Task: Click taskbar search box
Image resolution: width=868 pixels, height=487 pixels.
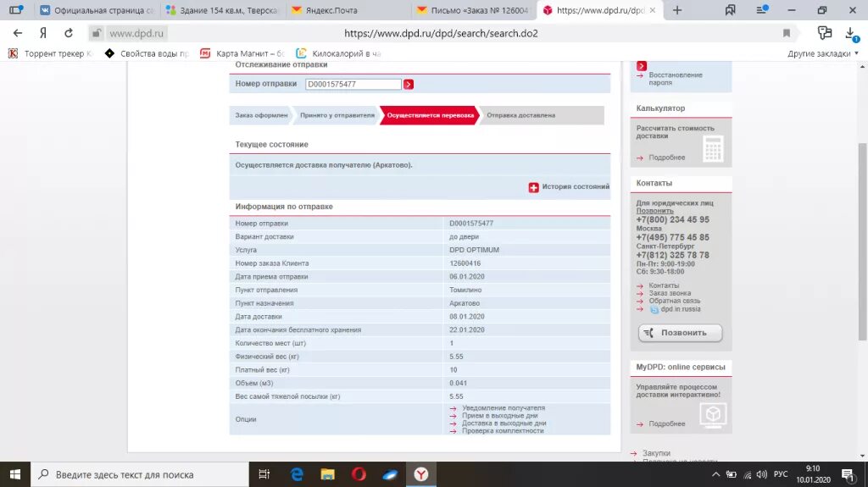Action: click(x=140, y=474)
